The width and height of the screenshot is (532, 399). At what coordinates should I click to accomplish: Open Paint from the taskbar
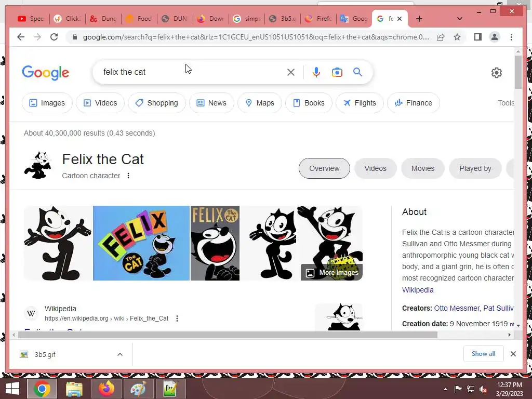[138, 389]
